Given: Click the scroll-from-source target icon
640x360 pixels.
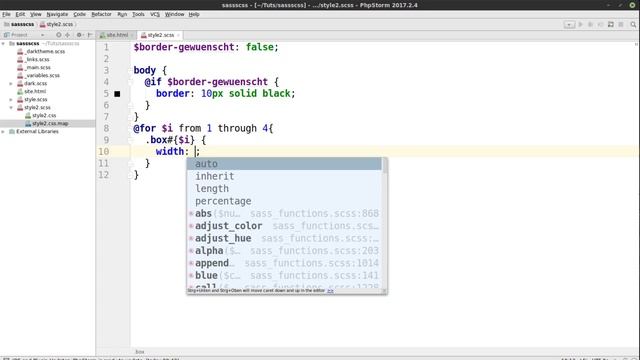Looking at the screenshot, I should point(58,35).
